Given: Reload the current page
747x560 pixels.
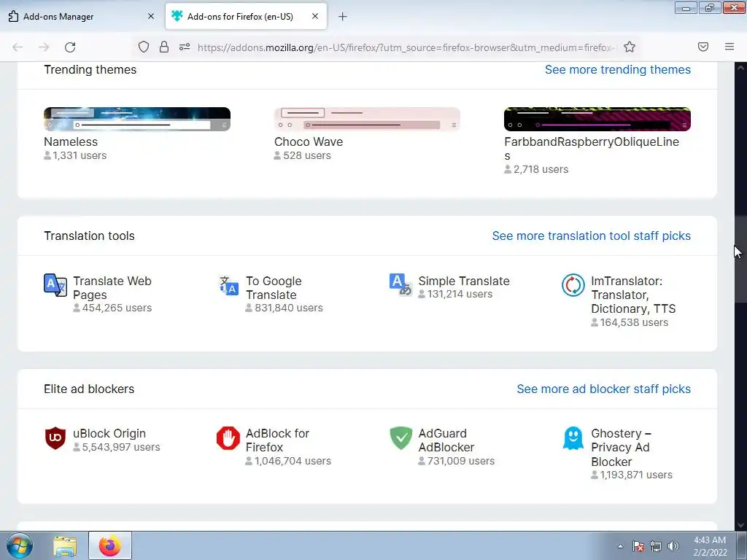Looking at the screenshot, I should point(70,47).
